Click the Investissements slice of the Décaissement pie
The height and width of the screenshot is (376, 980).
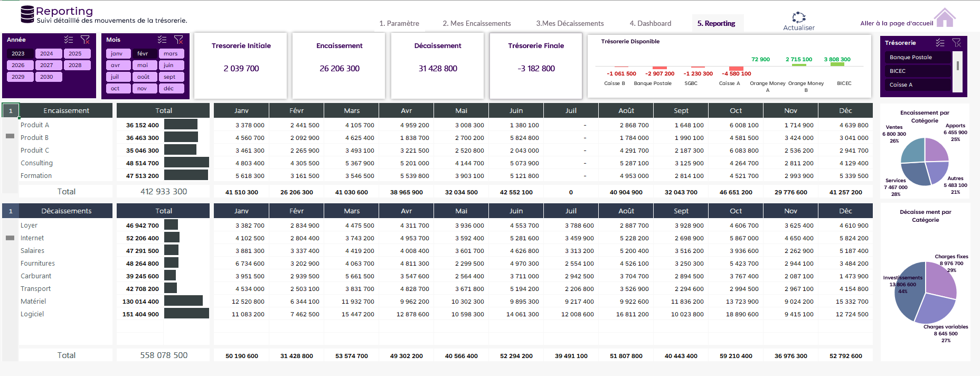[909, 293]
